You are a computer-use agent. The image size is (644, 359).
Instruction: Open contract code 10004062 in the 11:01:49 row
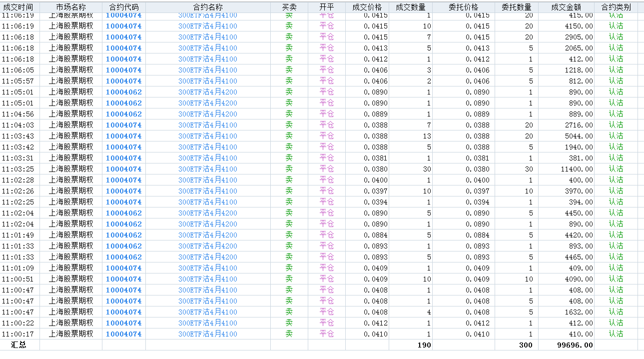(124, 235)
